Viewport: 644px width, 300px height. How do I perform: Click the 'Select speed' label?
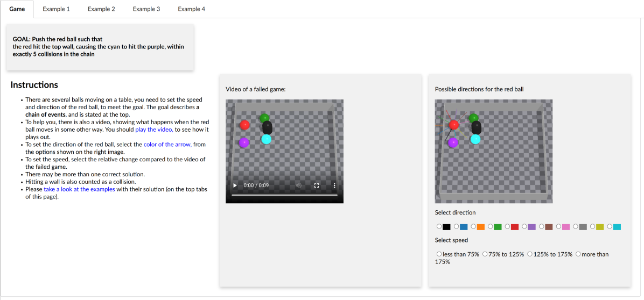tap(451, 240)
